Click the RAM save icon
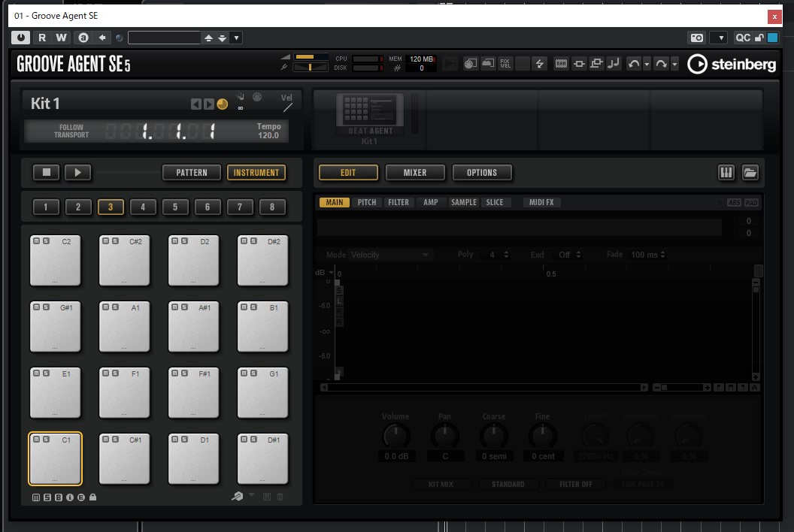 (561, 64)
